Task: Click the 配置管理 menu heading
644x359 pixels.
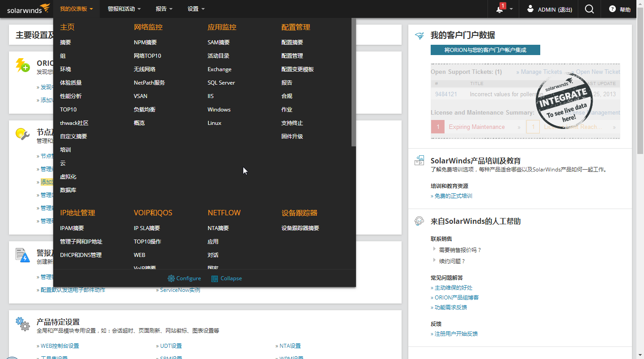Action: [x=296, y=27]
